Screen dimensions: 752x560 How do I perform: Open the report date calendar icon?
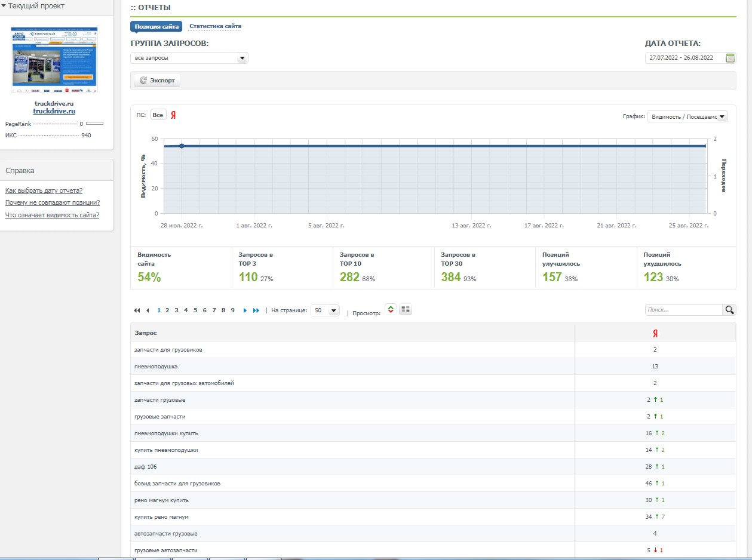pos(729,58)
